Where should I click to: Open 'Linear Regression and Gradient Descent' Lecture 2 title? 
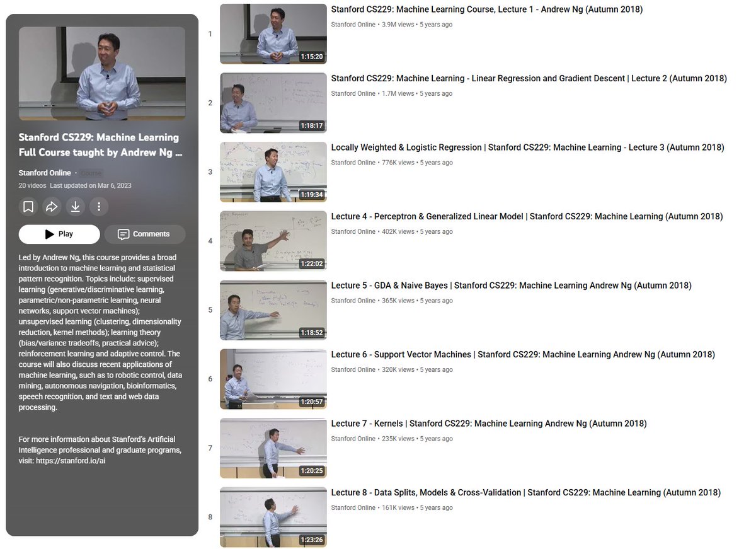click(529, 78)
